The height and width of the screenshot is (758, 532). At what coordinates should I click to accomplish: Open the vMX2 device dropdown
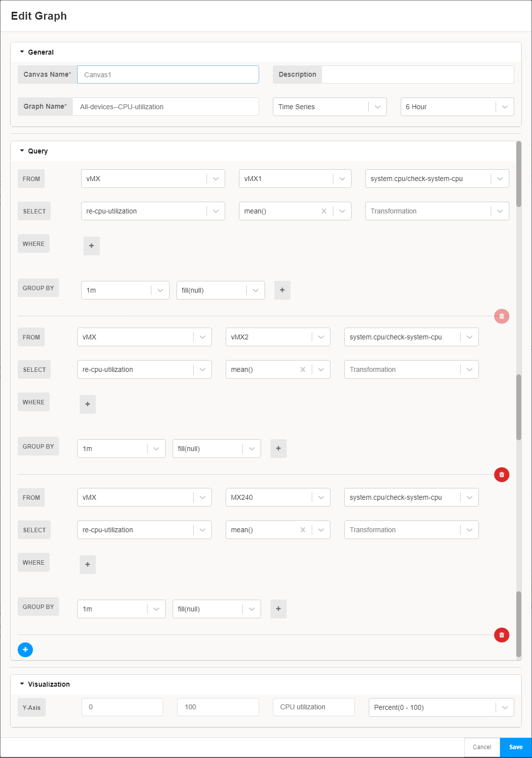pos(278,337)
